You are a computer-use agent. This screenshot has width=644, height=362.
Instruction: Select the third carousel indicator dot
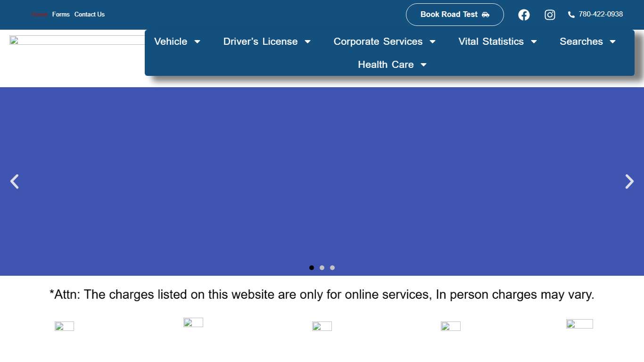(x=332, y=267)
